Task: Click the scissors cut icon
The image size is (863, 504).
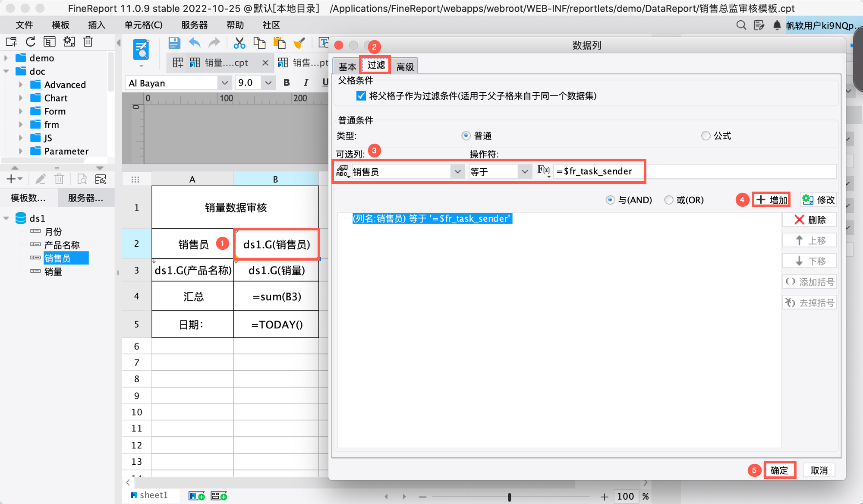Action: tap(239, 43)
